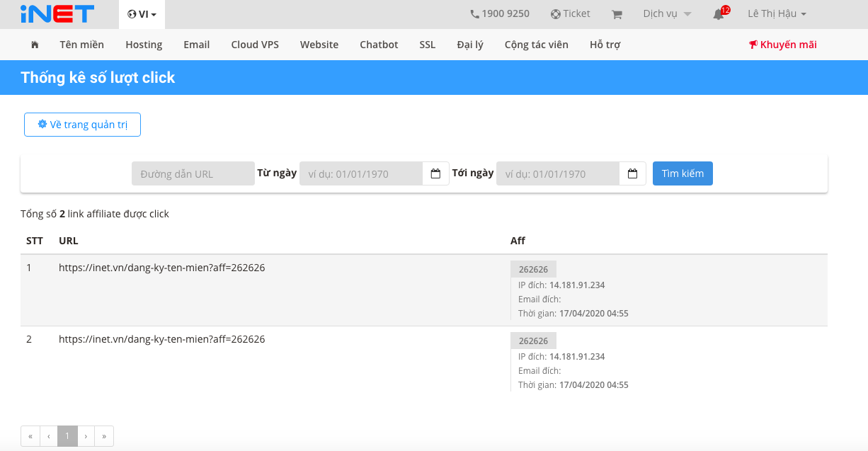Viewport: 868px width, 451px height.
Task: Focus the Tới ngày date field
Action: point(558,173)
